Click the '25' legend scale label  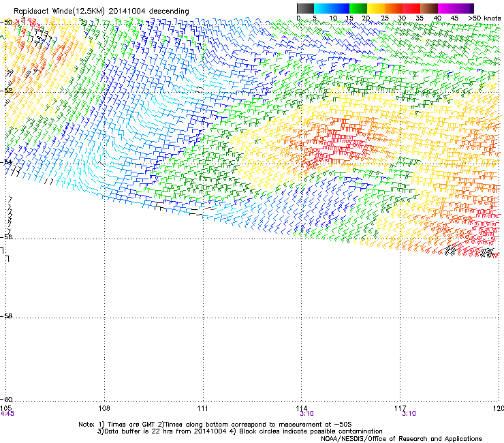pos(385,18)
